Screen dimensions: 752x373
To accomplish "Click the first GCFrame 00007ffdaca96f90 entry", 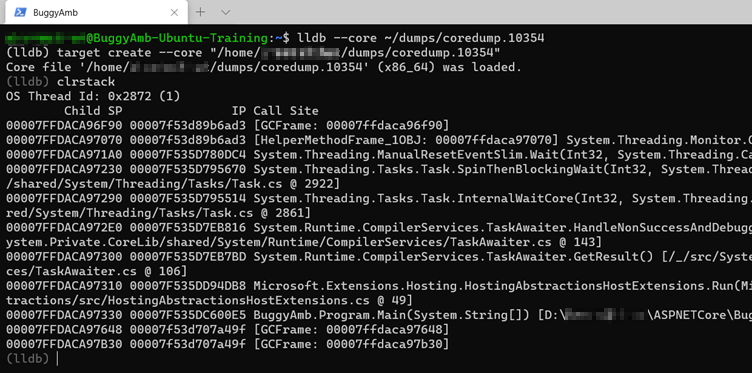I will [x=351, y=125].
